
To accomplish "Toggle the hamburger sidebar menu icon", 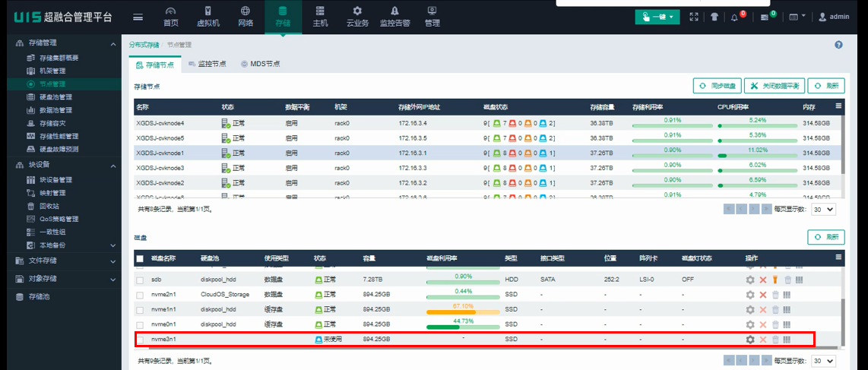I will 138,17.
